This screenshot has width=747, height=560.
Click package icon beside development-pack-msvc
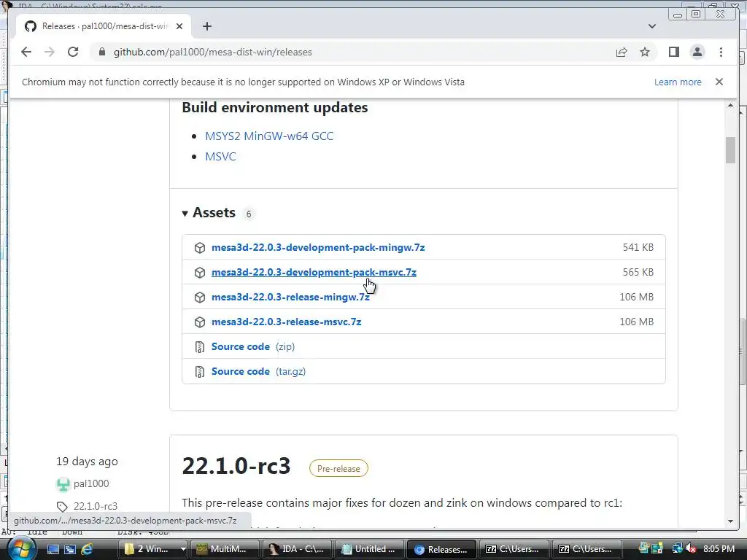pyautogui.click(x=200, y=273)
